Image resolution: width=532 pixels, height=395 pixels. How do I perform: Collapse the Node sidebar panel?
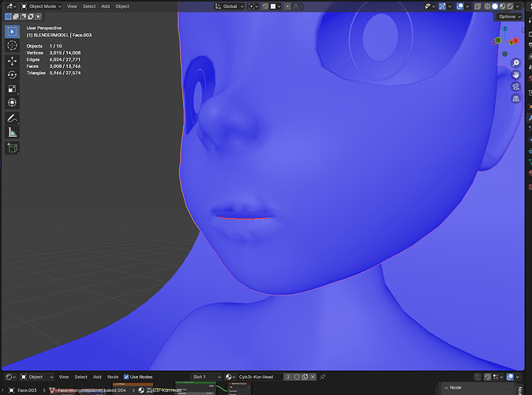point(446,388)
